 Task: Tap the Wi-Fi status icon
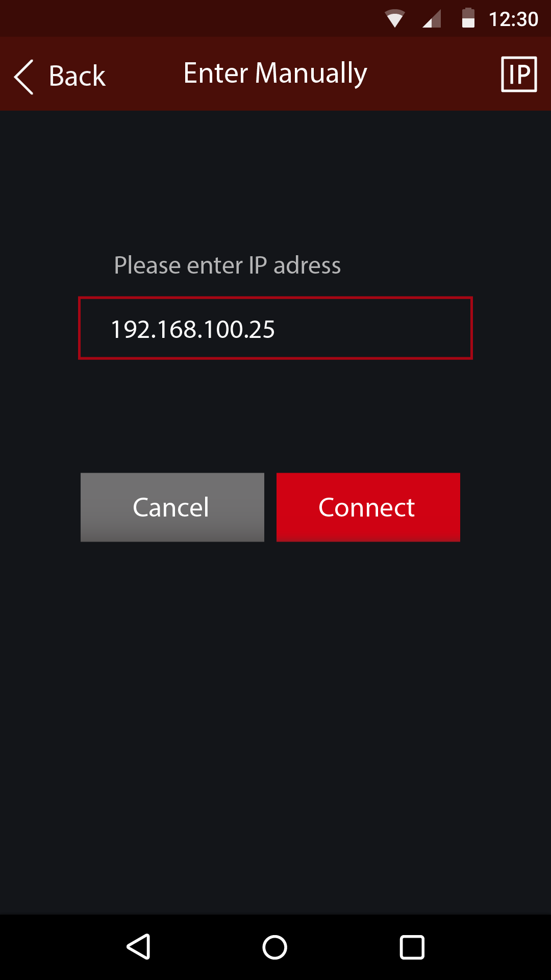click(394, 19)
